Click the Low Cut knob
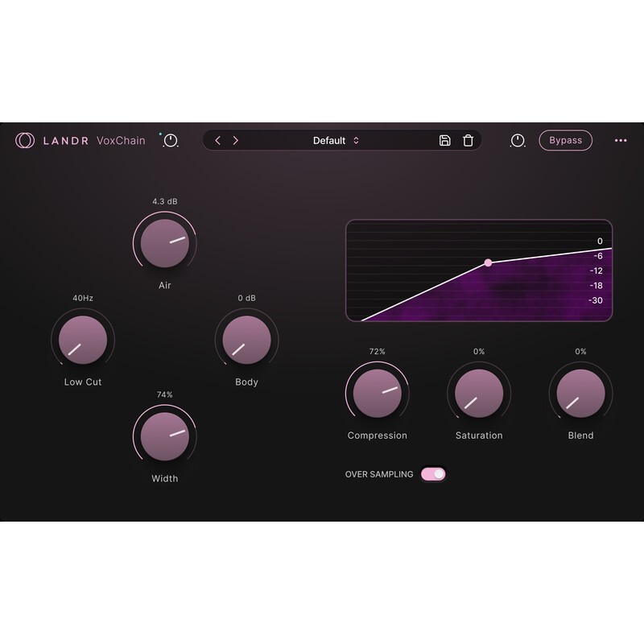644x644 pixels. pyautogui.click(x=83, y=340)
